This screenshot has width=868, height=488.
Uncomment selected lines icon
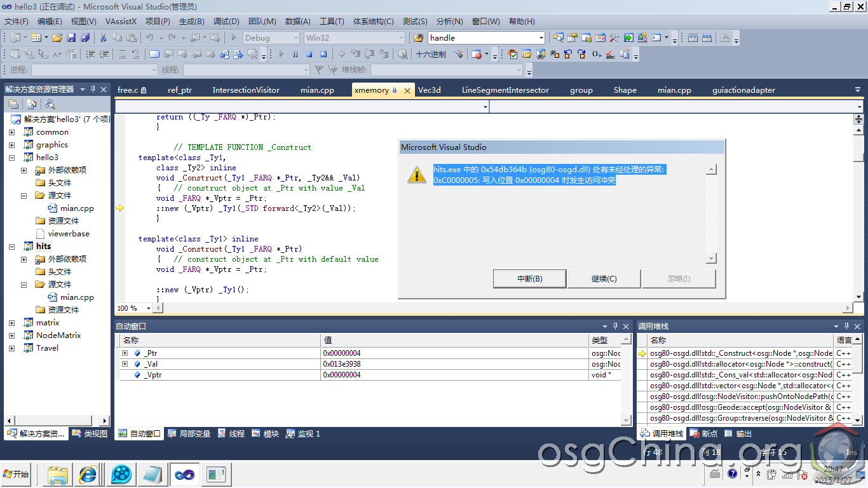135,55
